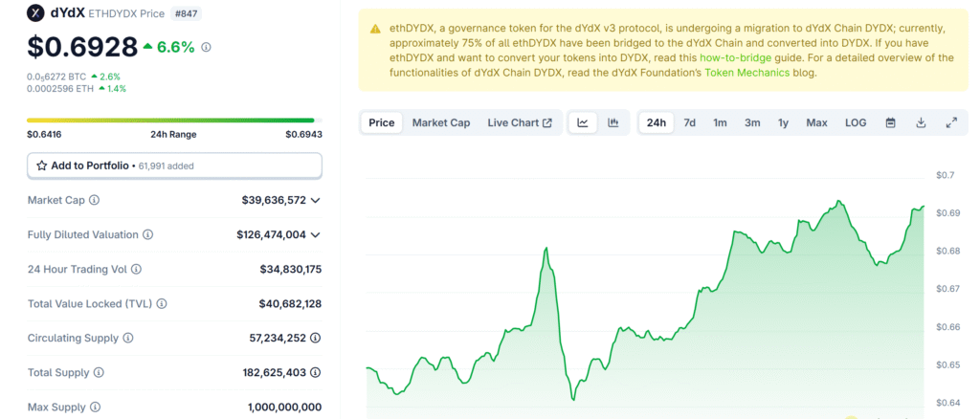Open calendar date range picker icon
Image resolution: width=980 pixels, height=419 pixels.
[891, 123]
